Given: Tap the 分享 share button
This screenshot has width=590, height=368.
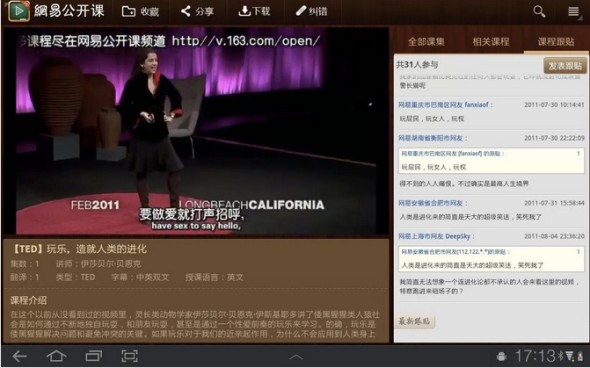Looking at the screenshot, I should 197,11.
